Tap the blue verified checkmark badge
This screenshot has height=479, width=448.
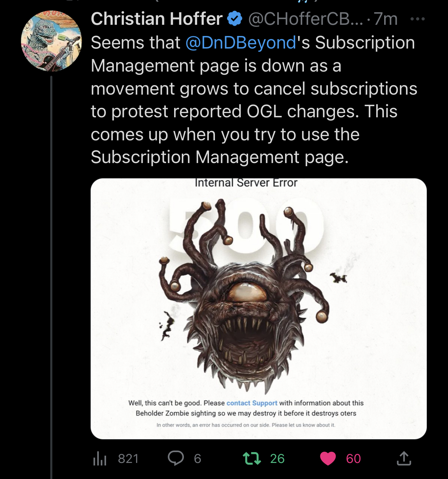click(x=235, y=19)
